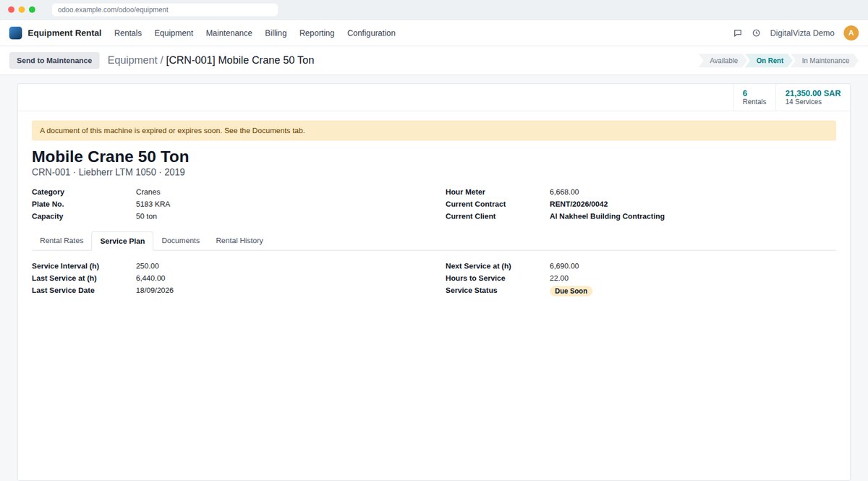Click the Last Service at value 6,440.00

click(x=150, y=278)
